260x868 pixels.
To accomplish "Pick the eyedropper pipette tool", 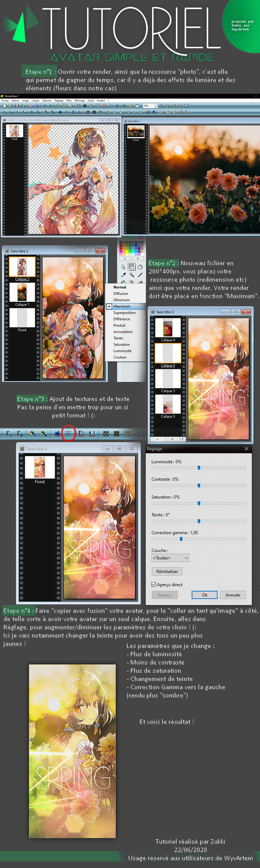I will pyautogui.click(x=123, y=275).
